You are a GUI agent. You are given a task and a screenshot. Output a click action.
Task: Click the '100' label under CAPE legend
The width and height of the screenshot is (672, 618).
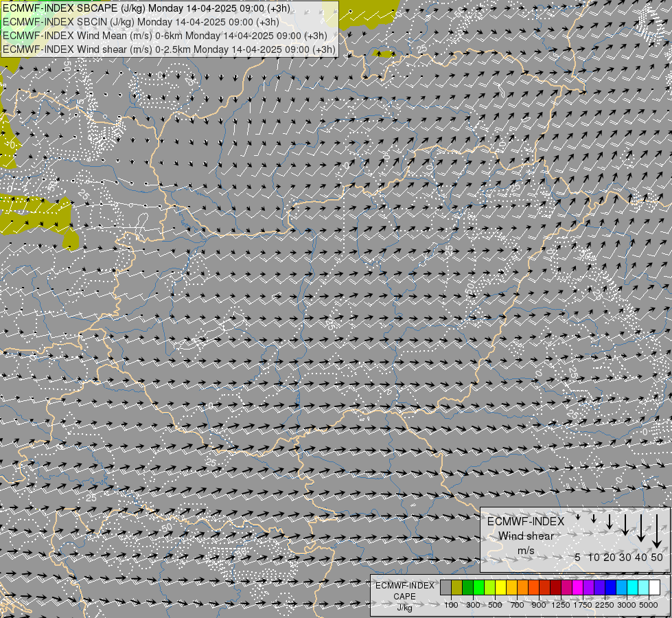click(x=451, y=605)
